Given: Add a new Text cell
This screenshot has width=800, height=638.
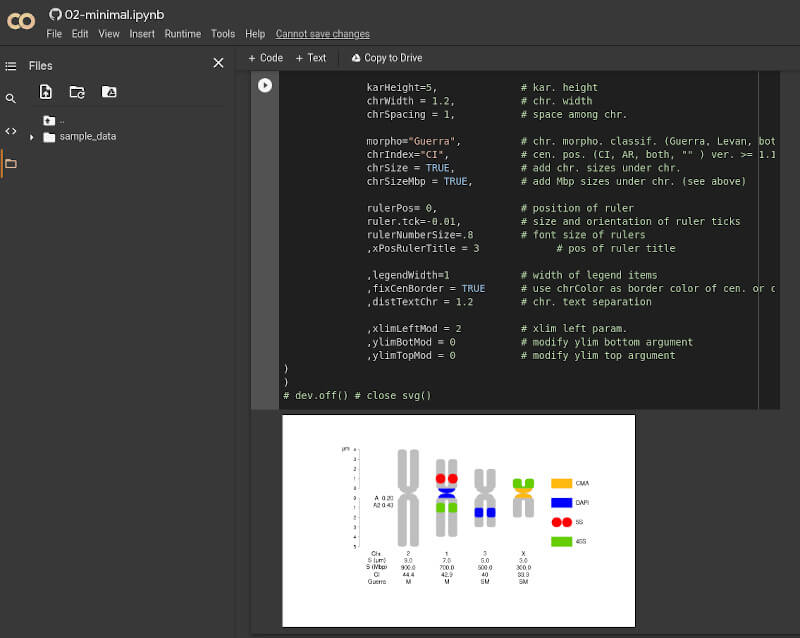Looking at the screenshot, I should 311,58.
